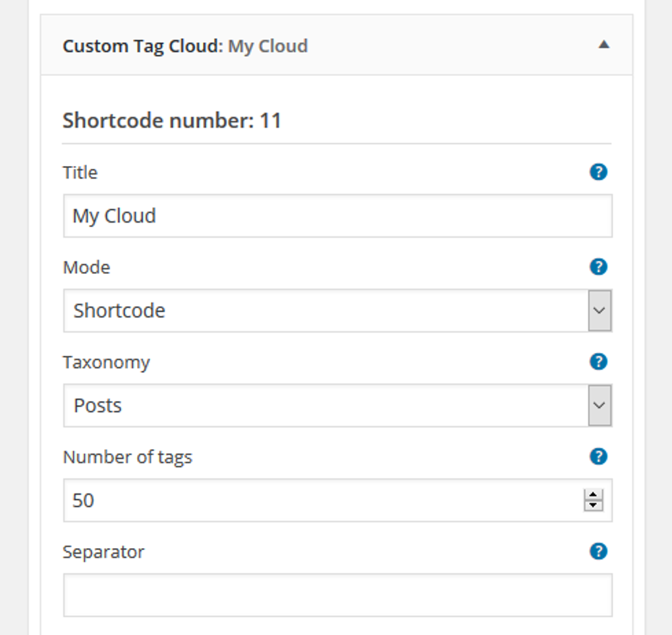Screen dimensions: 672x635
Task: Click the Shortcode number: 11 heading
Action: [171, 121]
